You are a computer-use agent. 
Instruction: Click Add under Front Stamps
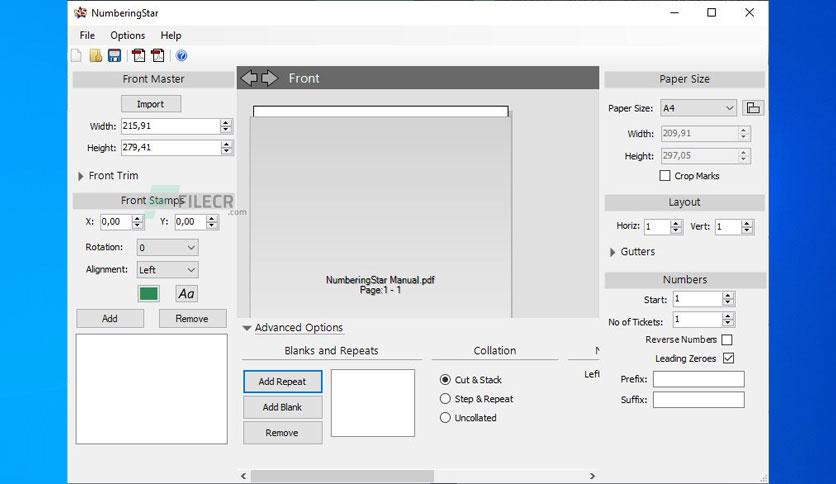(110, 319)
